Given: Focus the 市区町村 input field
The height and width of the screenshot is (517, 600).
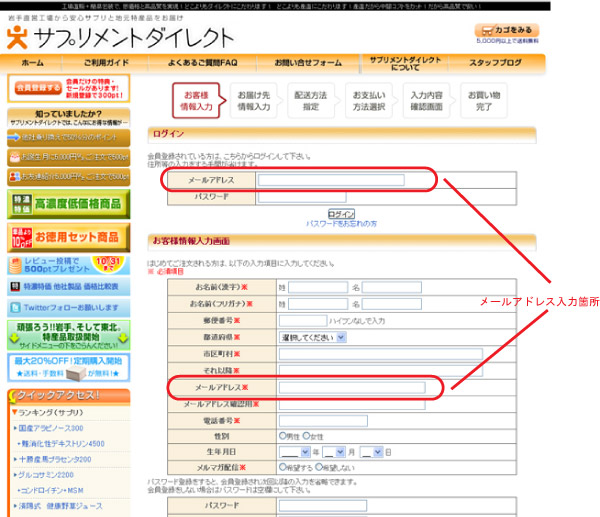Looking at the screenshot, I should coord(381,354).
